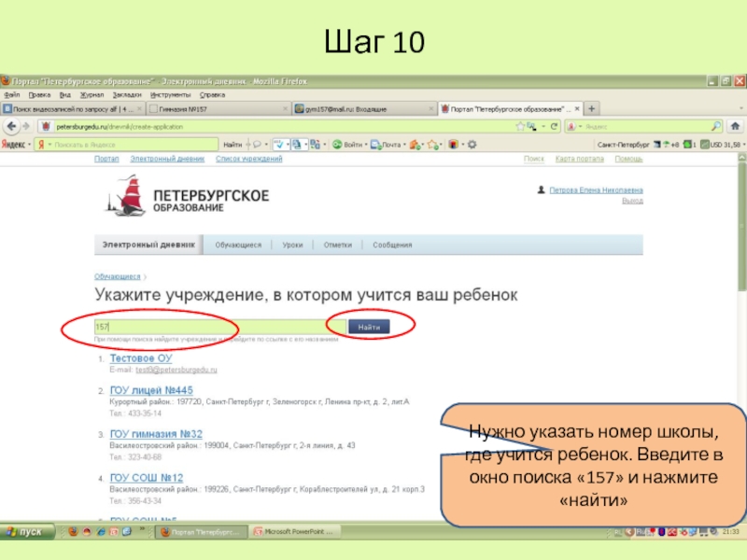Select the Сообщения navigation tab
Image resolution: width=747 pixels, height=560 pixels.
[392, 245]
